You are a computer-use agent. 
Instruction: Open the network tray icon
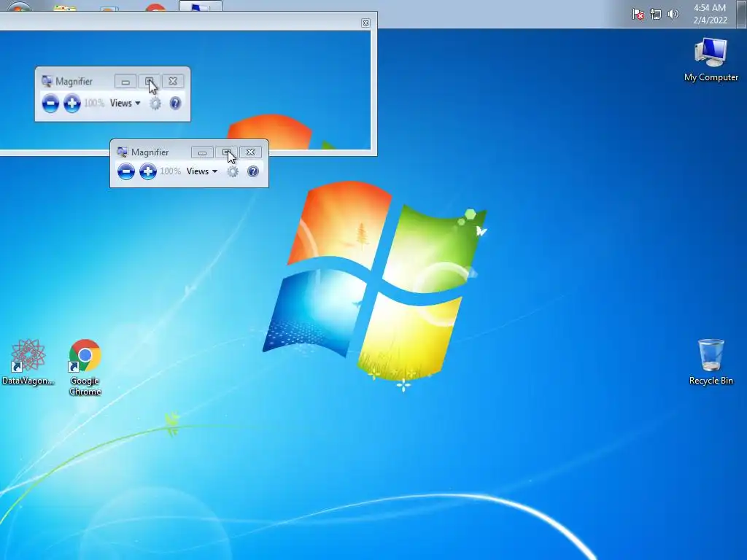pyautogui.click(x=656, y=15)
